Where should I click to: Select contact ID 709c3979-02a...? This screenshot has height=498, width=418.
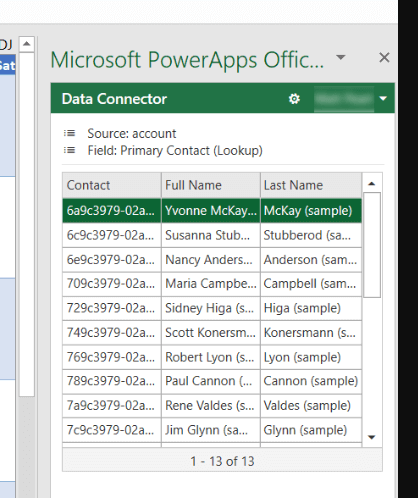(x=112, y=284)
